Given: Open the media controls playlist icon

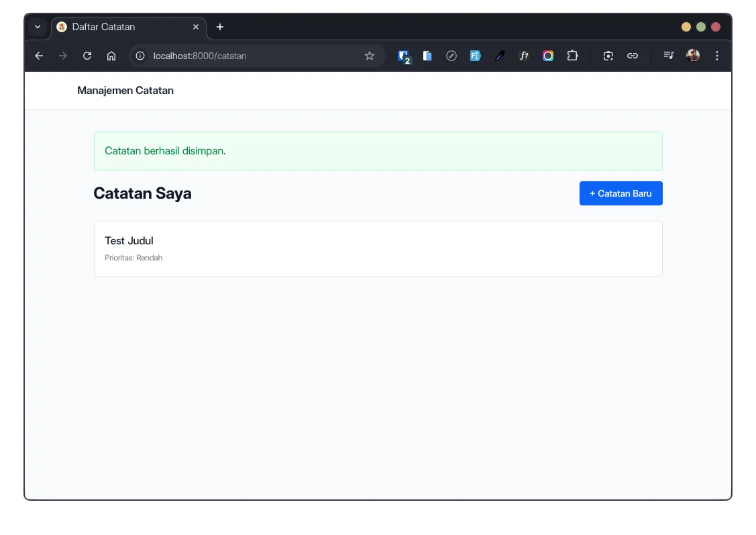Looking at the screenshot, I should [669, 56].
